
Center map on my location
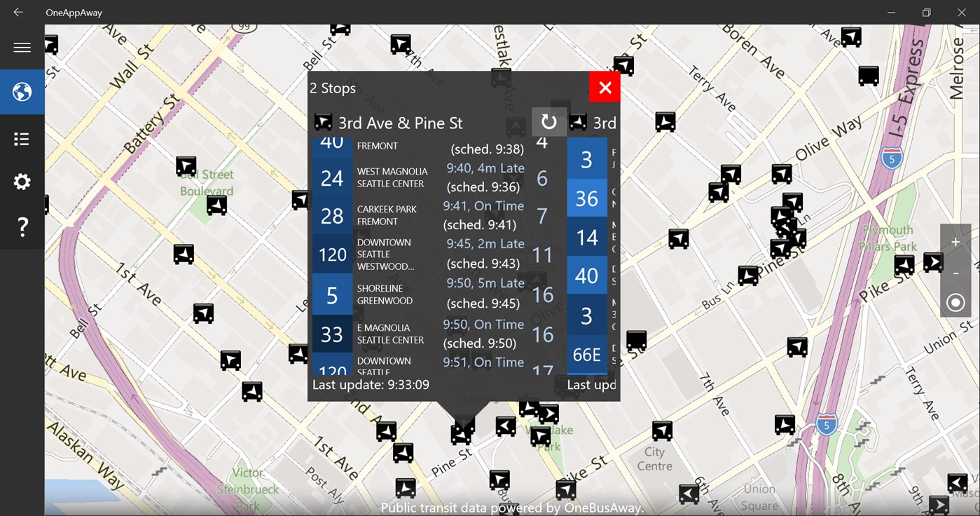coord(955,303)
